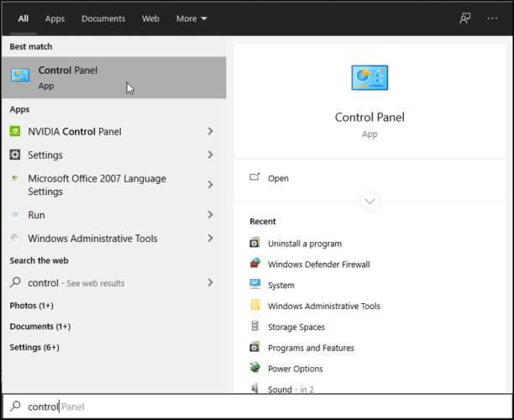Switch to the Apps tab
This screenshot has height=420, width=514.
coord(55,18)
